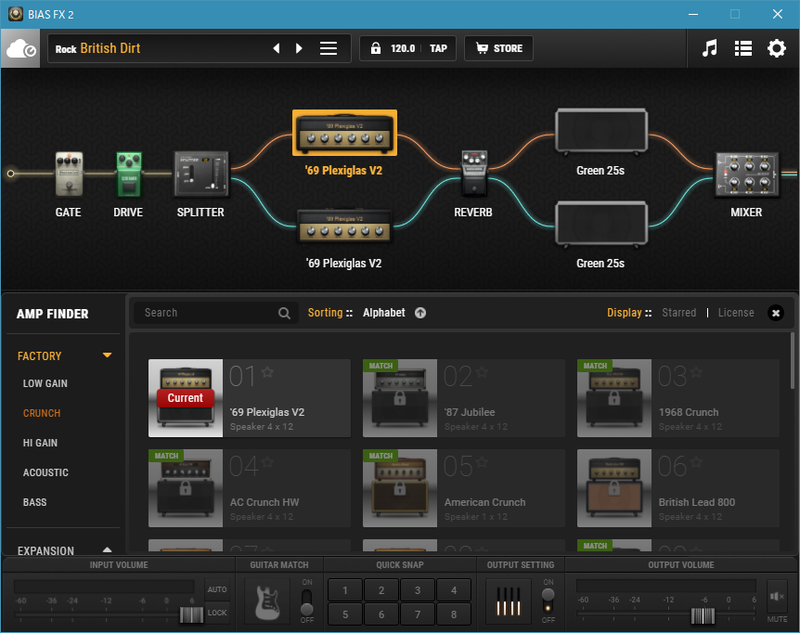Click the 120.0 tempo value
This screenshot has width=800, height=633.
[x=403, y=48]
